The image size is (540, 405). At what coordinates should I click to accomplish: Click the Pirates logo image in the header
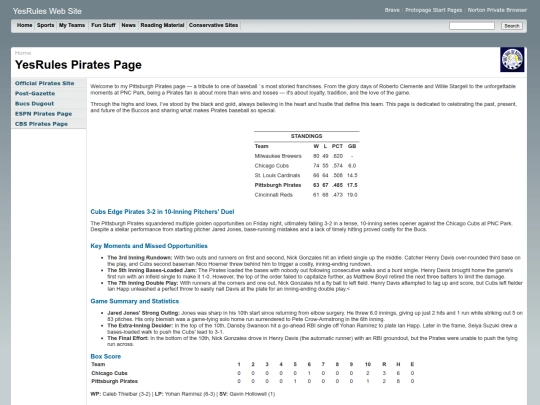tap(512, 60)
